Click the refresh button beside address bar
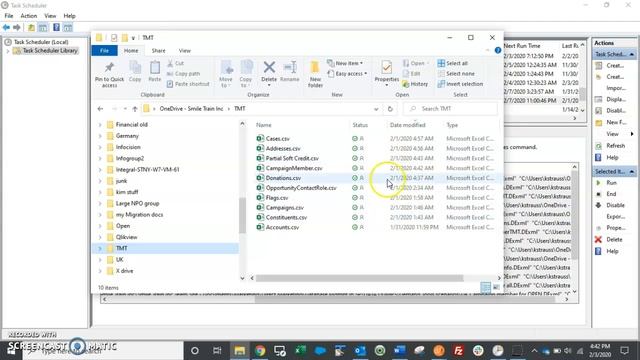The height and width of the screenshot is (360, 640). click(390, 109)
